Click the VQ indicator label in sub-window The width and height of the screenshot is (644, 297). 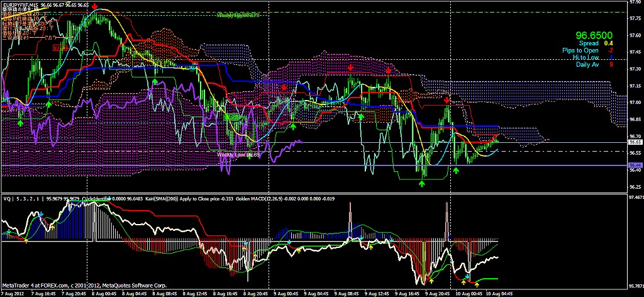[8, 199]
